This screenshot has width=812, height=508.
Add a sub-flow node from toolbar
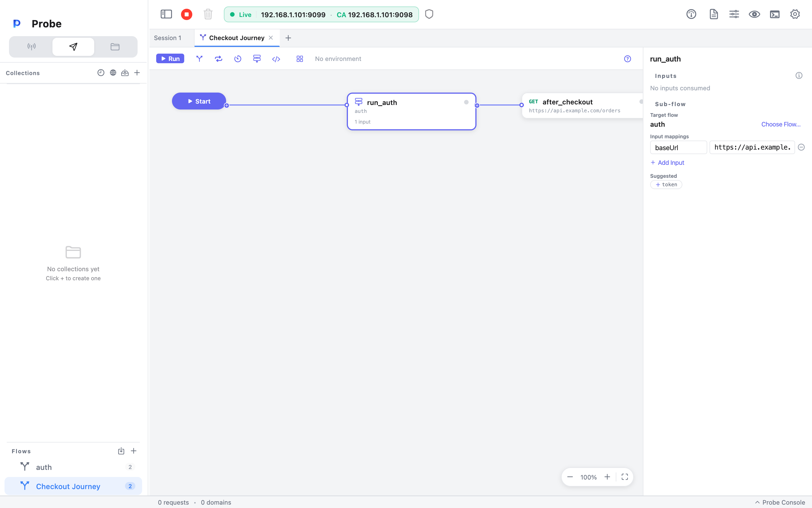click(257, 59)
